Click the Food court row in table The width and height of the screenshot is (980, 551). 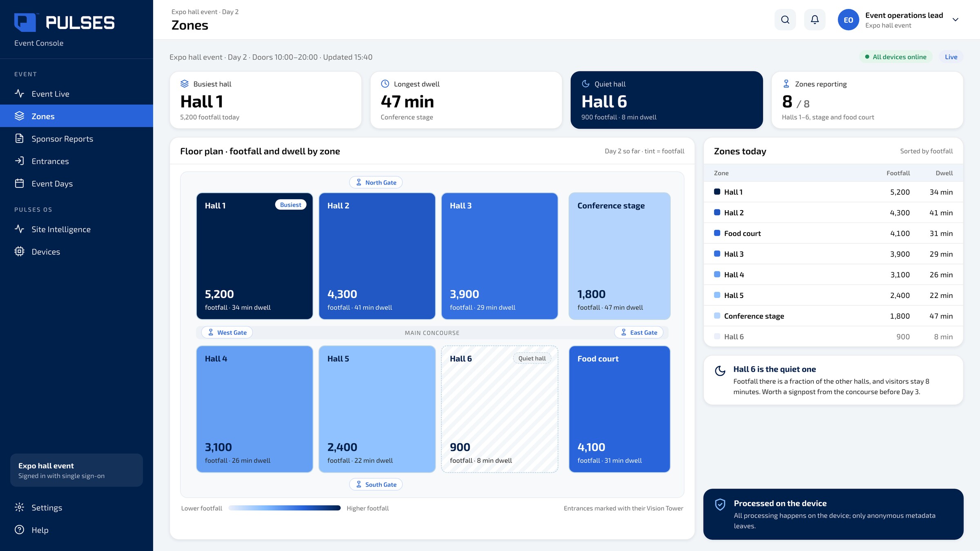coord(833,233)
